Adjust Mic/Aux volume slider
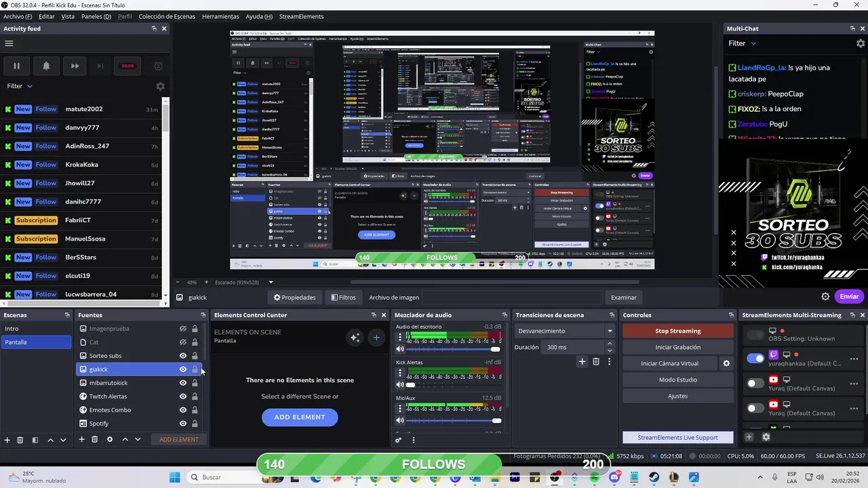The width and height of the screenshot is (868, 488). 453,421
